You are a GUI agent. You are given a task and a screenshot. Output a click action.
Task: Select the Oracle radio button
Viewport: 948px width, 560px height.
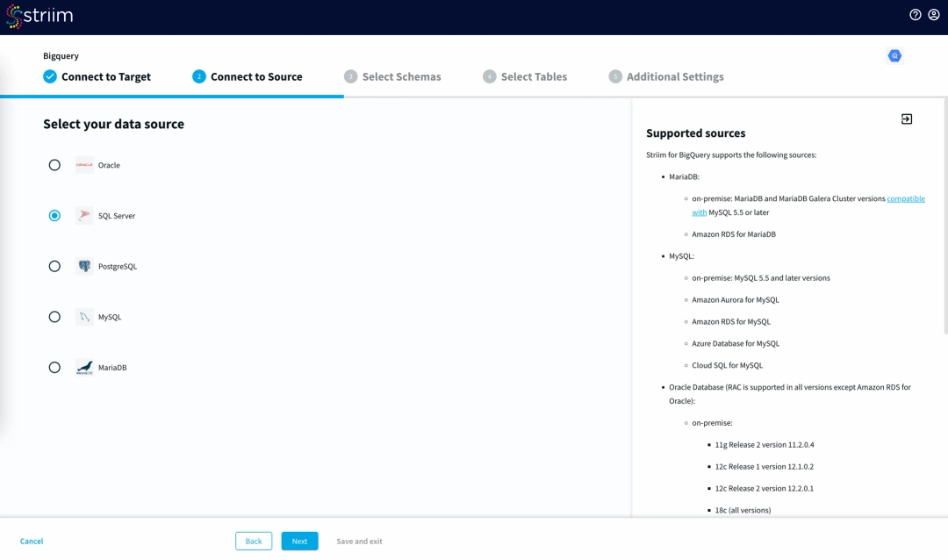[54, 164]
